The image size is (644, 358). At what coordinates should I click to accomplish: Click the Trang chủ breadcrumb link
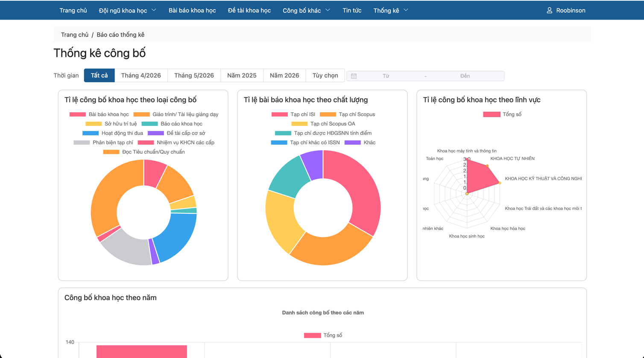(75, 35)
